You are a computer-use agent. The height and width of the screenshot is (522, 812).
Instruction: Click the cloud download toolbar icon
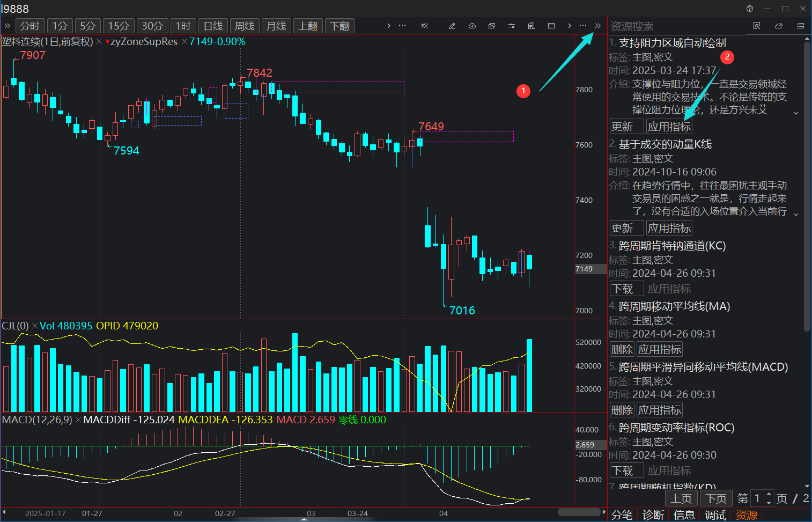472,26
